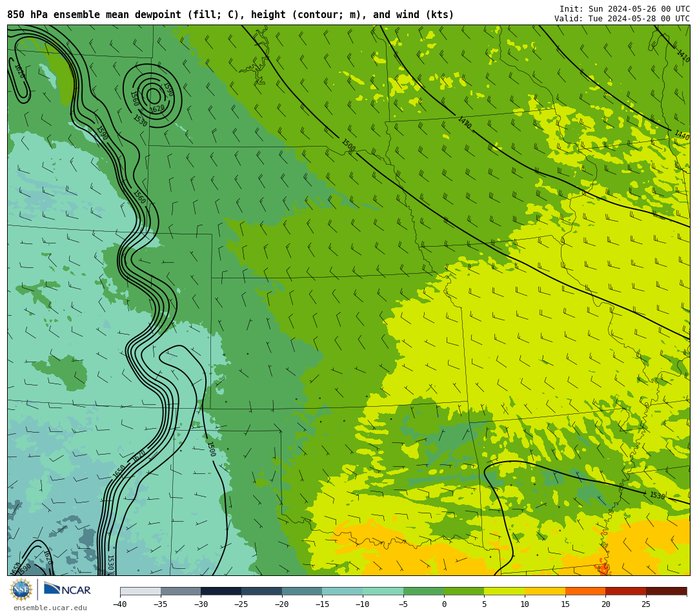Click the 10 to 15 gold swatch

coord(545,591)
